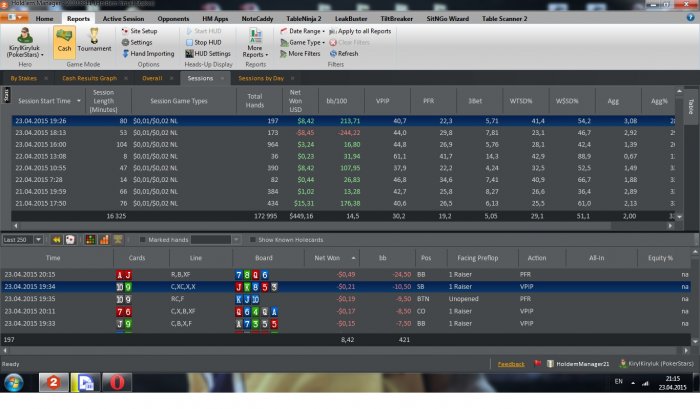
Task: Open the Home ribbon tab
Action: 44,19
